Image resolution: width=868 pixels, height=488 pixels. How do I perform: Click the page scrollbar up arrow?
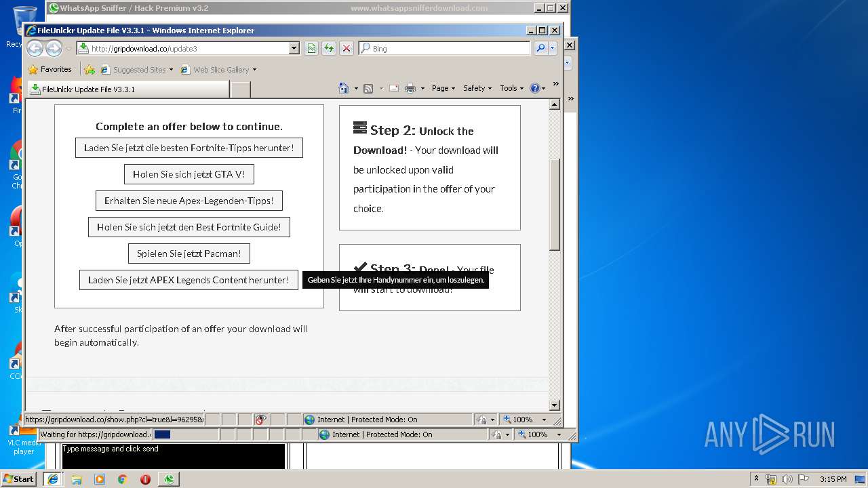pyautogui.click(x=554, y=104)
